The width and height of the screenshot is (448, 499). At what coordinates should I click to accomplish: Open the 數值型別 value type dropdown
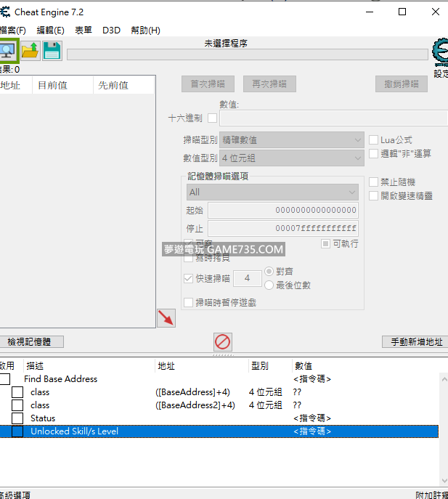[x=291, y=158]
